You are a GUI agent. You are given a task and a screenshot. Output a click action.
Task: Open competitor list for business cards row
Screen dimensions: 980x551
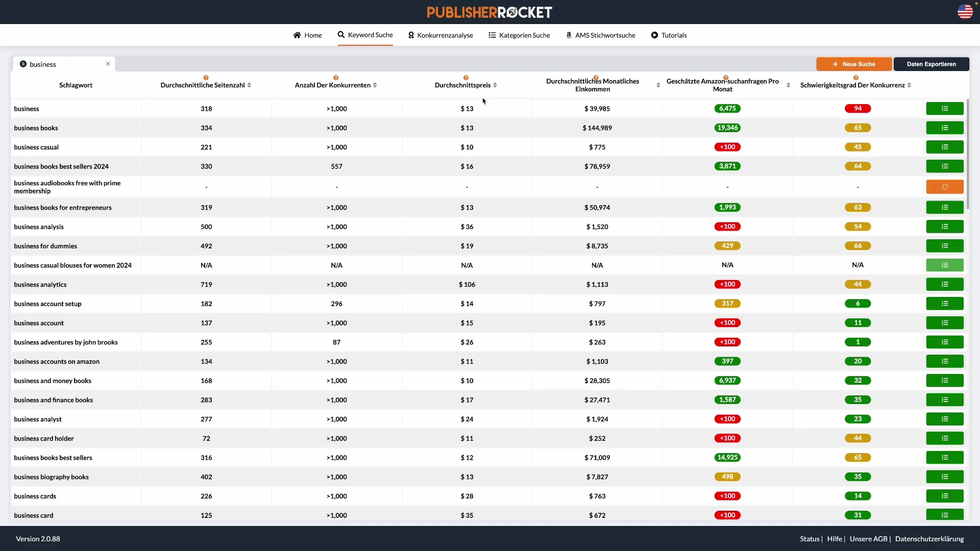coord(944,496)
